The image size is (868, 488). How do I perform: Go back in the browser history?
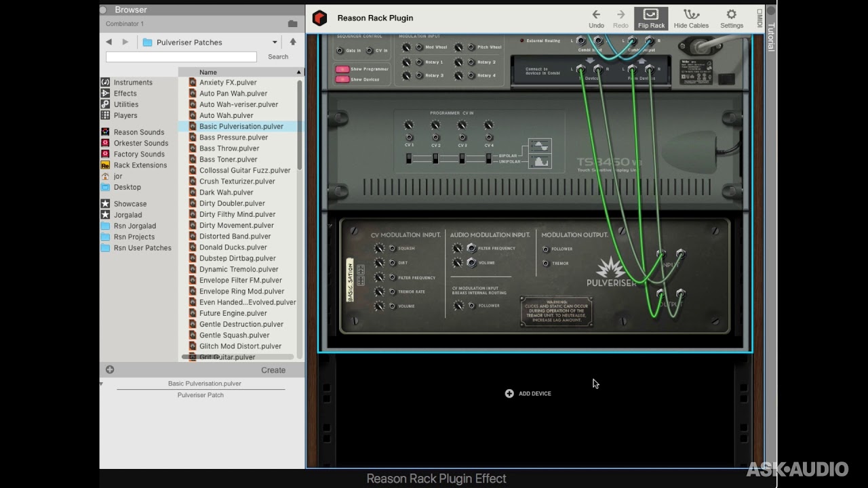click(108, 42)
